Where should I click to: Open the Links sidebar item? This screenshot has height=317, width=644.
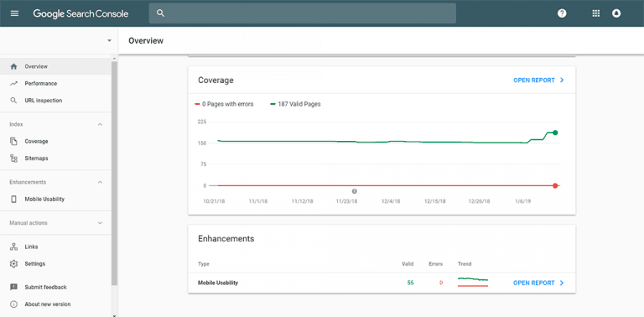coord(55,247)
